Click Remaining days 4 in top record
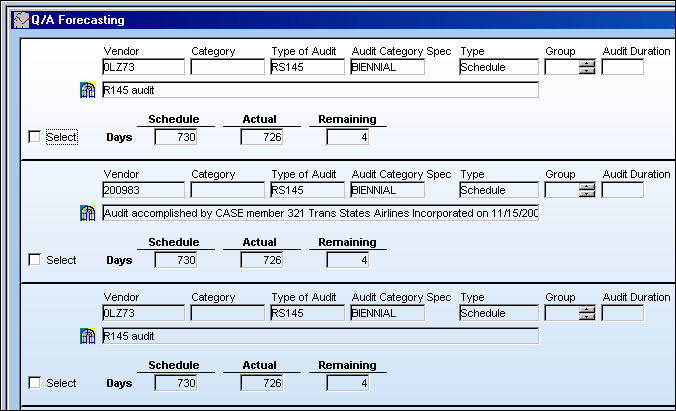Image resolution: width=676 pixels, height=411 pixels. pyautogui.click(x=347, y=137)
